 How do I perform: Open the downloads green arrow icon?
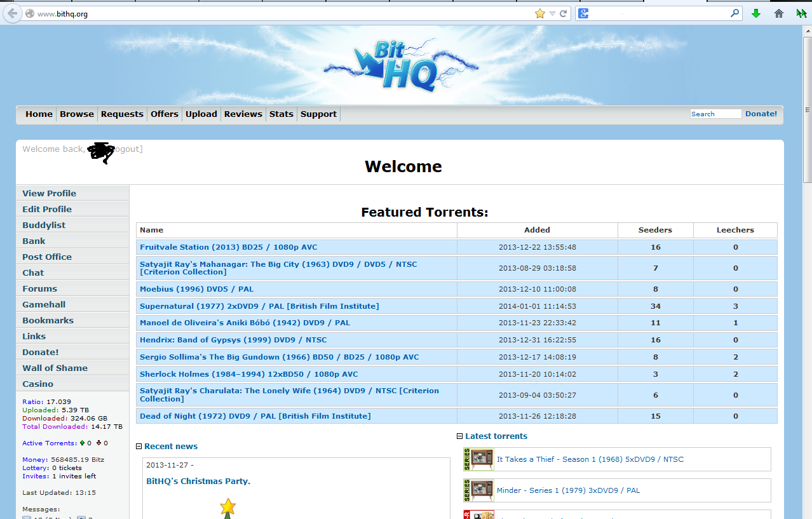pyautogui.click(x=756, y=13)
